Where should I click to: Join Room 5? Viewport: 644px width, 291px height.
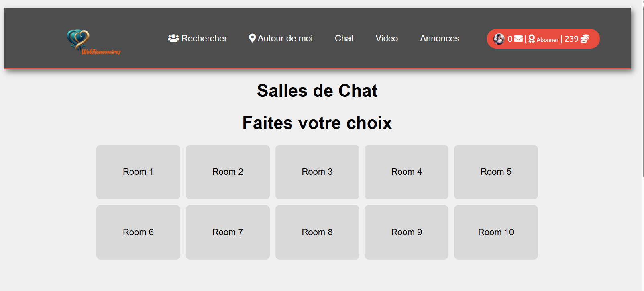coord(495,172)
